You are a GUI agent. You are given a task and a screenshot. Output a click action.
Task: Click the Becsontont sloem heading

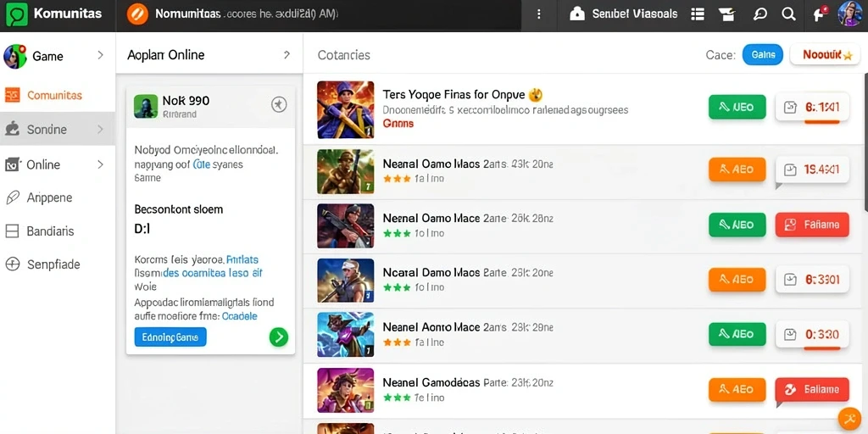click(179, 209)
